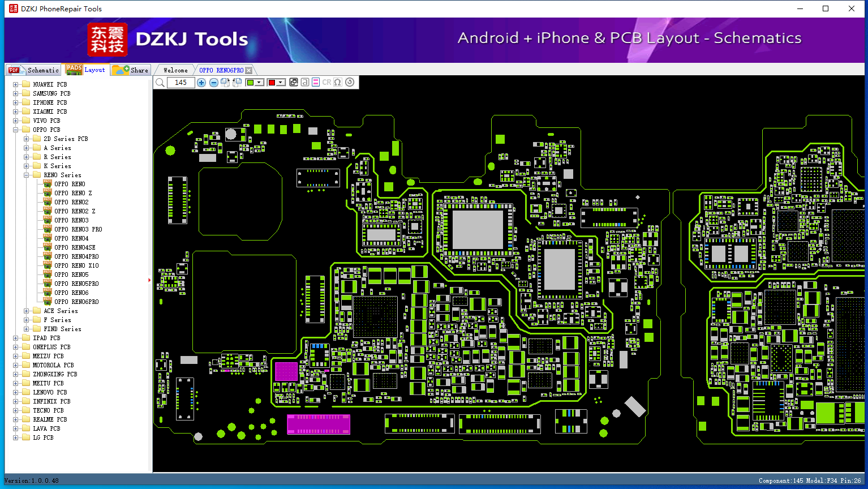Click the PADS icon beside OPPO RENO2

coord(48,202)
